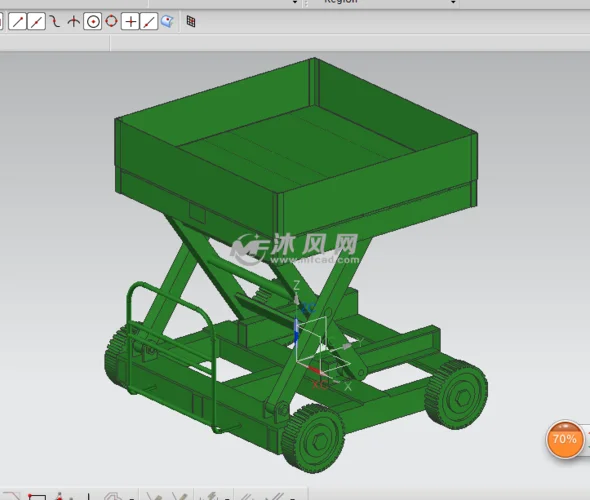Viewport: 590px width, 500px height.
Task: Toggle the Mid Point snap option
Action: pyautogui.click(x=36, y=21)
